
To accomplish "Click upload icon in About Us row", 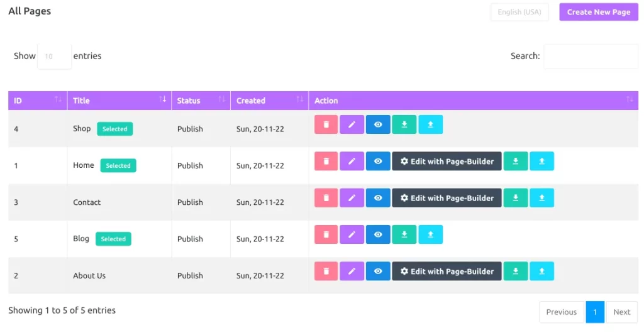I will (x=541, y=272).
